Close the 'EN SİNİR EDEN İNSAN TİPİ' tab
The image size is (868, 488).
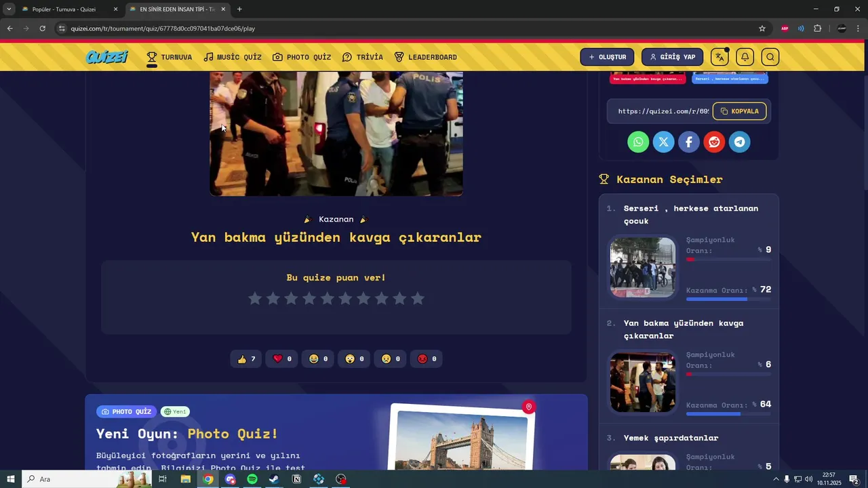pyautogui.click(x=223, y=9)
